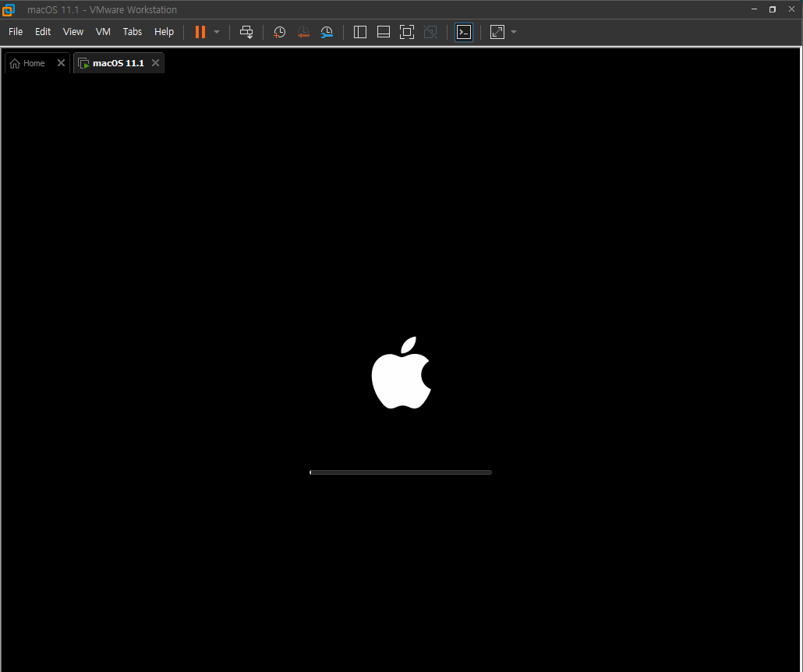The width and height of the screenshot is (803, 672).
Task: Take a snapshot of the VM
Action: (280, 32)
